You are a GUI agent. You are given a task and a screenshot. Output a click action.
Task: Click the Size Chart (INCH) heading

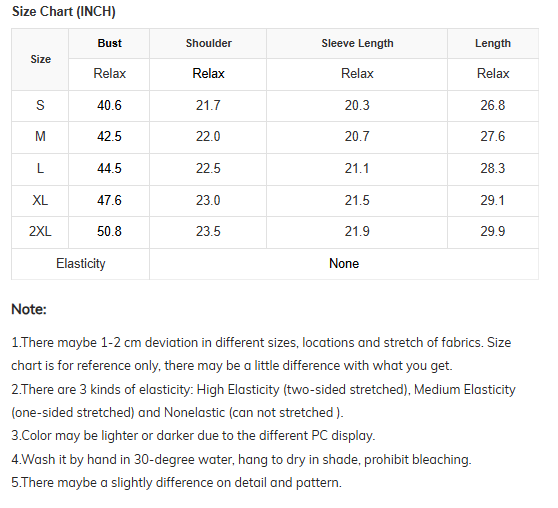64,12
